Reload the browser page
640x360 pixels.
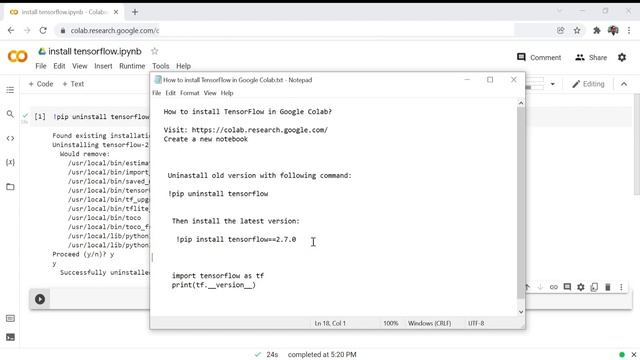click(43, 31)
